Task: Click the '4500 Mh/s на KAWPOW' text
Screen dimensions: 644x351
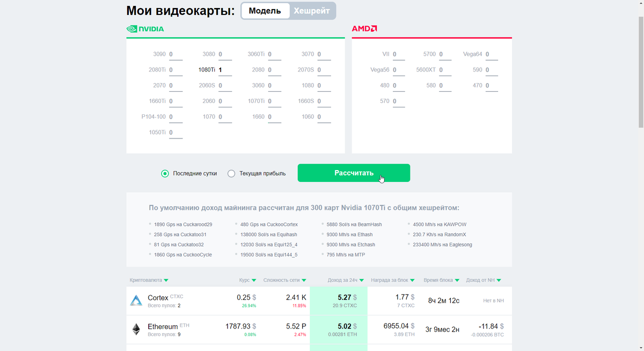Action: pyautogui.click(x=440, y=224)
